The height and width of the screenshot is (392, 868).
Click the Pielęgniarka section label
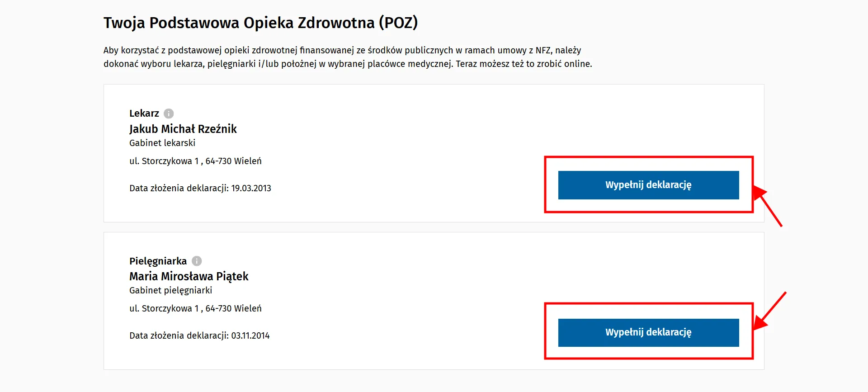(x=158, y=261)
